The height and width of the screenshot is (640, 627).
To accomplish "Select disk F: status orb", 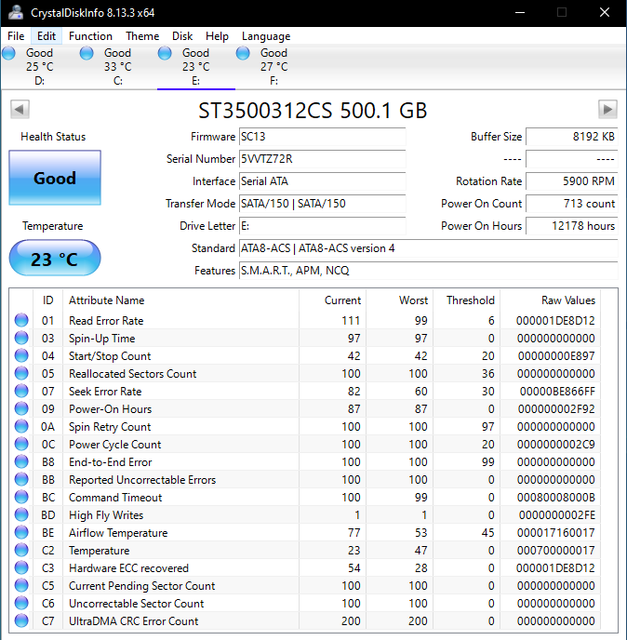I will point(243,53).
